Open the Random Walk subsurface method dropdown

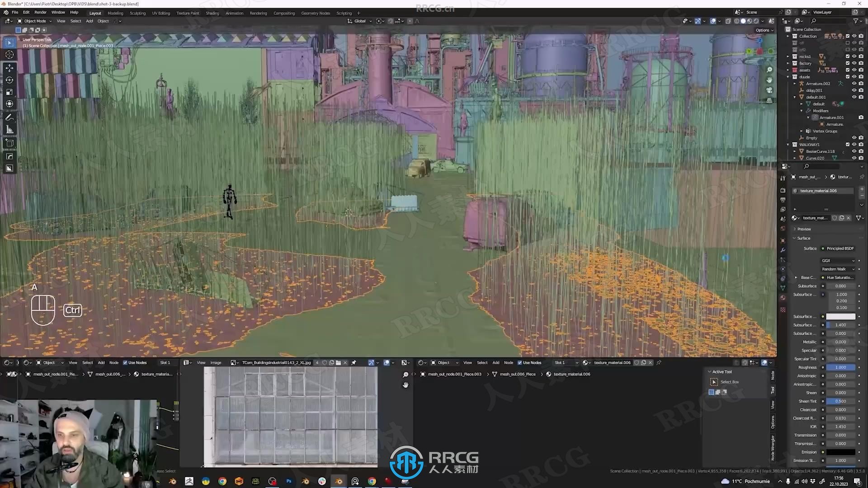838,269
